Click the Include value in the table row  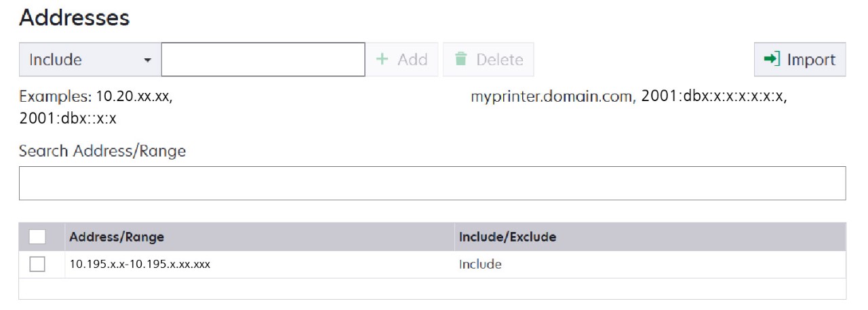[x=480, y=265]
